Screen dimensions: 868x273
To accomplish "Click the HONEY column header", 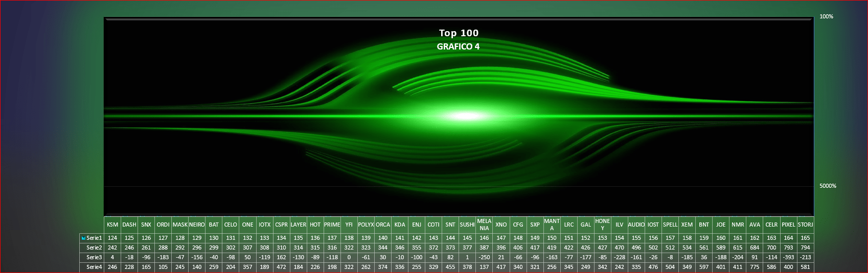I will (602, 225).
